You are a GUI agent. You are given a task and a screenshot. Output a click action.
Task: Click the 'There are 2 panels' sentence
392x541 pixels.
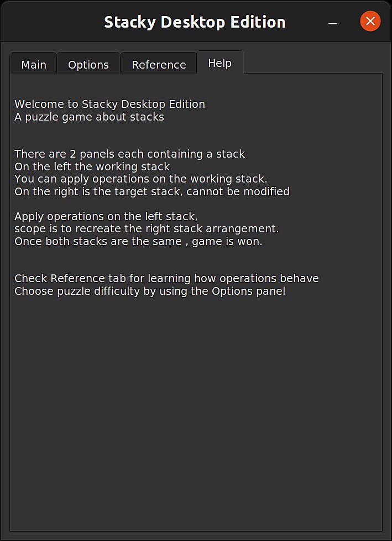pos(129,154)
